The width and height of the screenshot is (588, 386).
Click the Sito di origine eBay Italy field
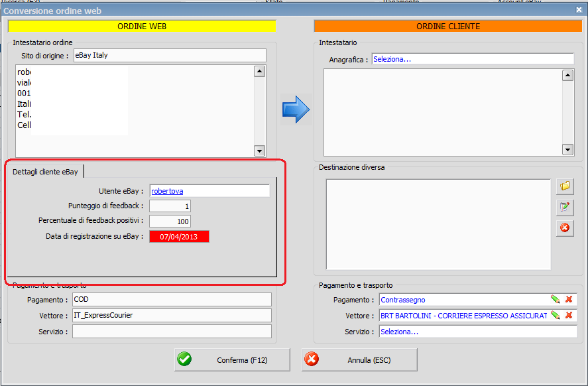(x=170, y=55)
